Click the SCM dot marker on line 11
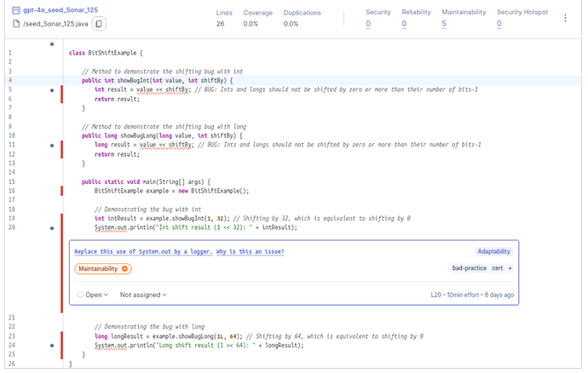This screenshot has height=373, width=588. point(52,145)
